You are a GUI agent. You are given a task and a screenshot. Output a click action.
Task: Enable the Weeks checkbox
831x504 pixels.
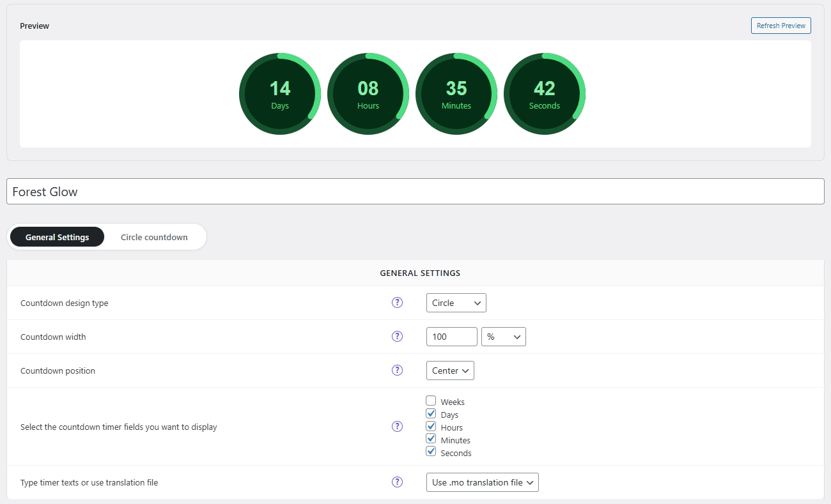431,401
